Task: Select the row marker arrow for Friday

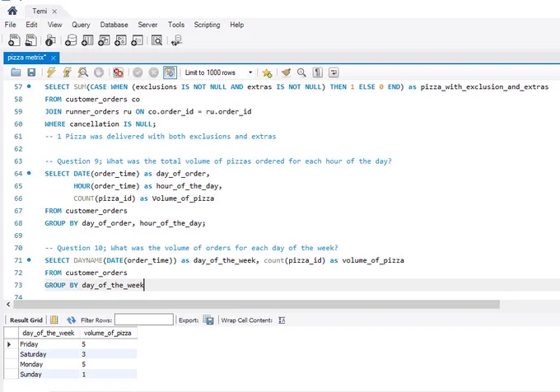Action: point(10,344)
